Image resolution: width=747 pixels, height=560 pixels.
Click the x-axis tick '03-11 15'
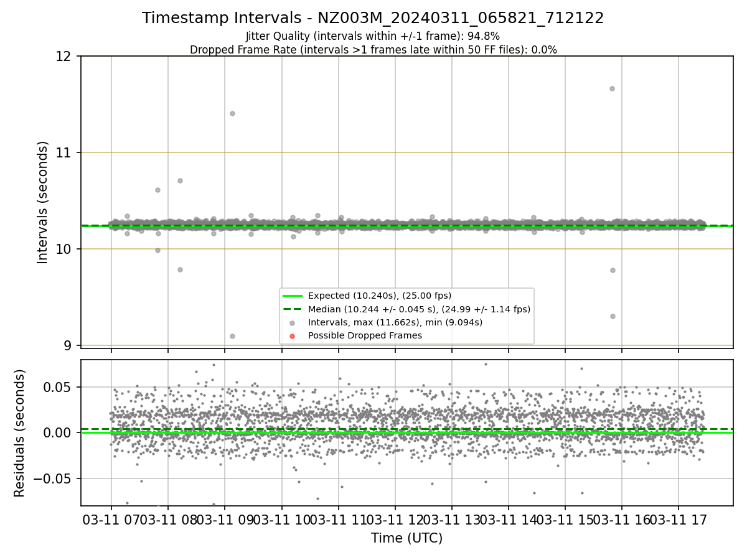point(565,520)
